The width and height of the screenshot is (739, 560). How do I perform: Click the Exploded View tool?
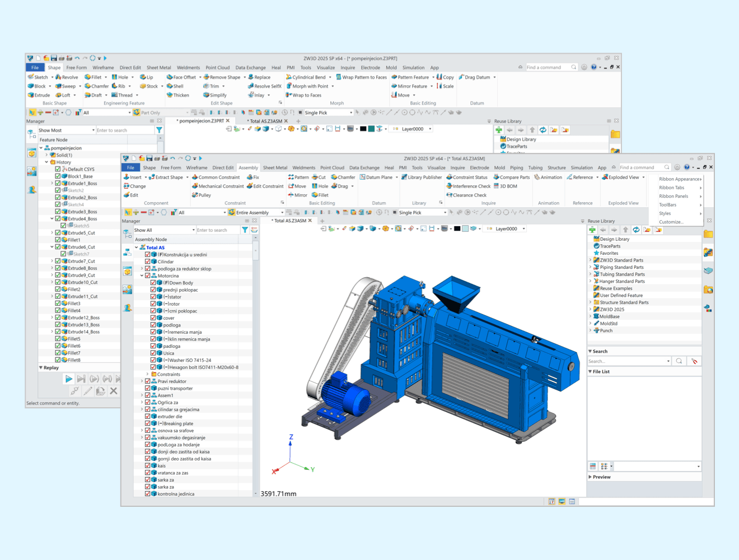point(605,178)
